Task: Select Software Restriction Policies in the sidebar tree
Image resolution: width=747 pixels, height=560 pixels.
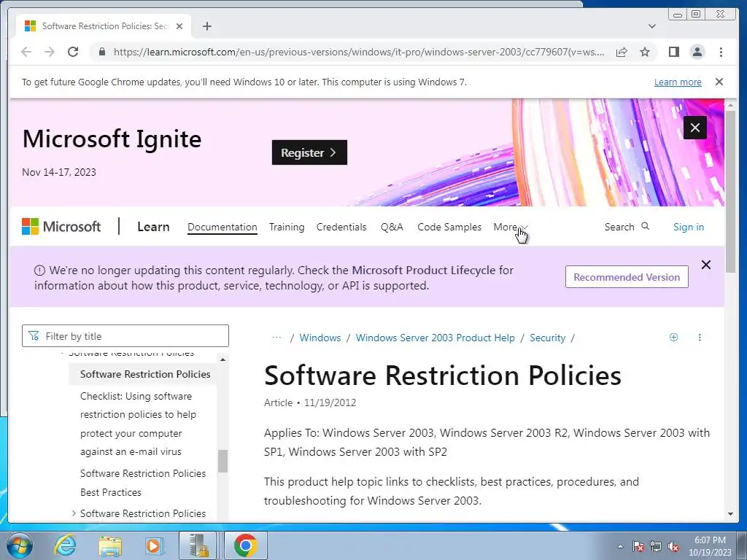Action: pos(145,374)
